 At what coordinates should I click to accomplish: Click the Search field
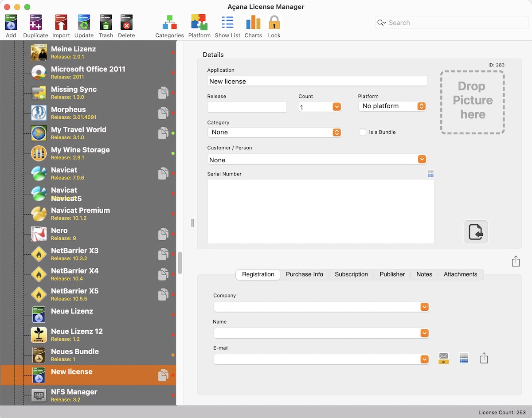(451, 23)
